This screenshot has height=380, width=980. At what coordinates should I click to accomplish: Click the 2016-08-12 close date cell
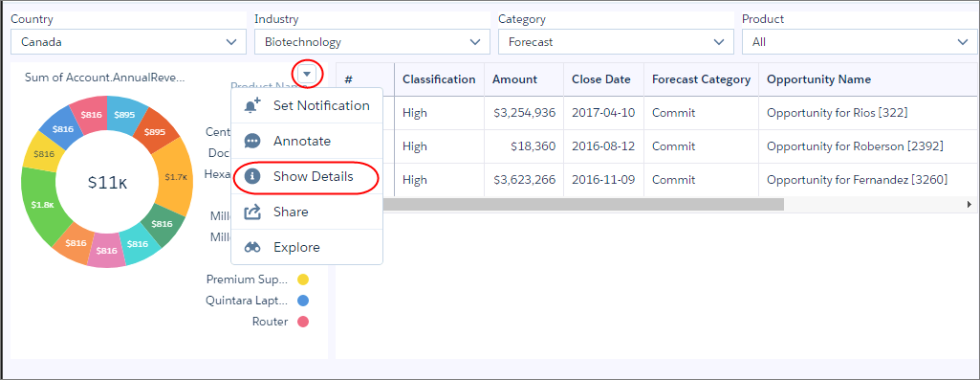tap(603, 146)
